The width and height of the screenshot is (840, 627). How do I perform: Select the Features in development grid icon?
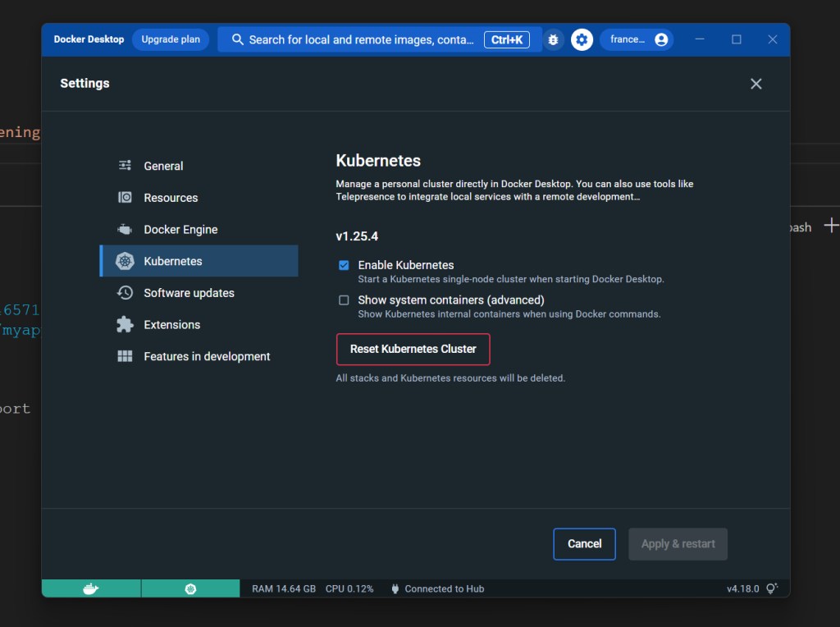[x=125, y=356]
